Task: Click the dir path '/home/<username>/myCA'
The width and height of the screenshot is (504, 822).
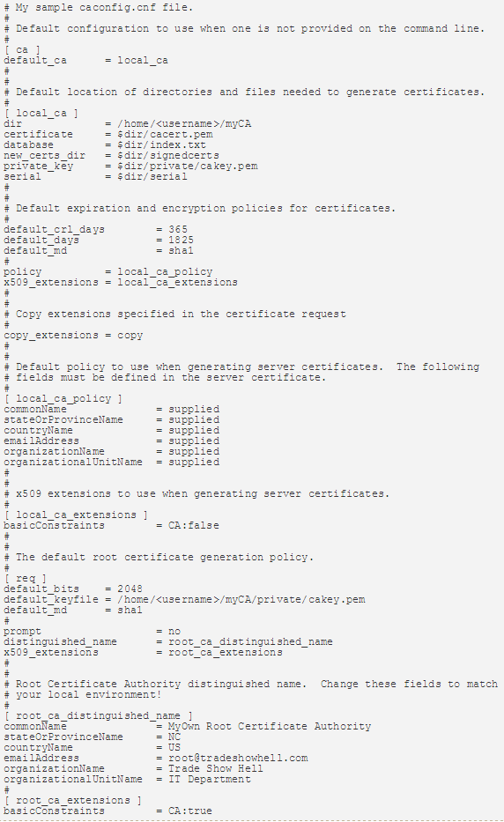Action: [x=184, y=123]
